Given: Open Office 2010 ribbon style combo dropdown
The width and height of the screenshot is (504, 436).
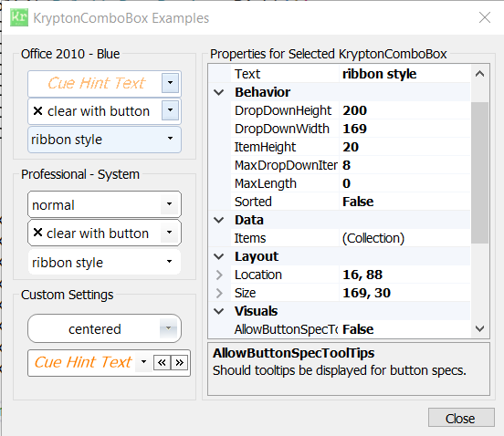Looking at the screenshot, I should point(170,139).
